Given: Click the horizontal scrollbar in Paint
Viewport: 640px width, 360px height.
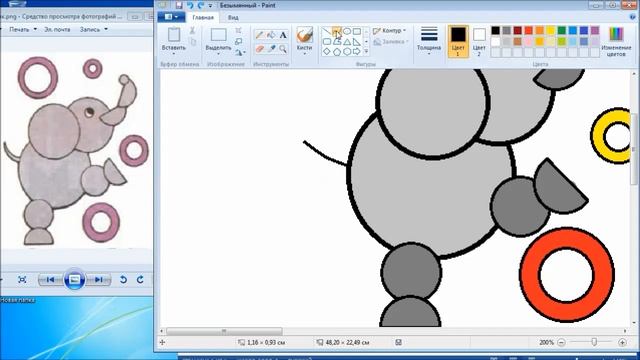Looking at the screenshot, I should pyautogui.click(x=224, y=331).
